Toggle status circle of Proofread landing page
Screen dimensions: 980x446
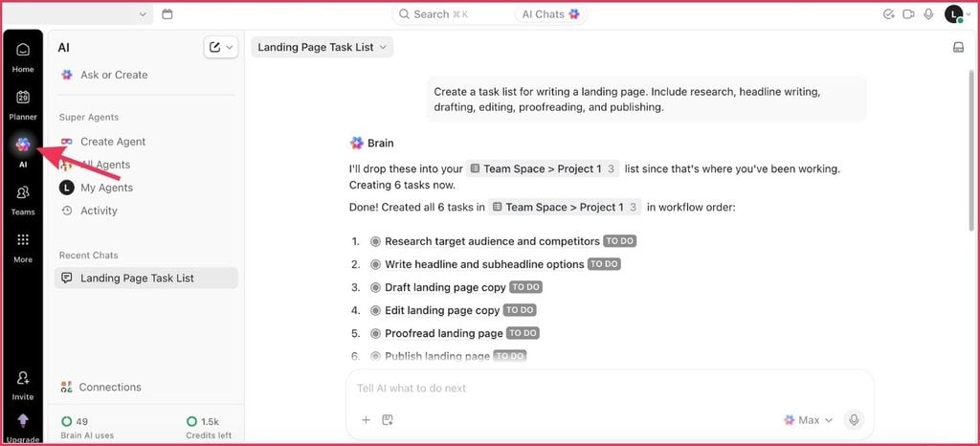tap(375, 334)
